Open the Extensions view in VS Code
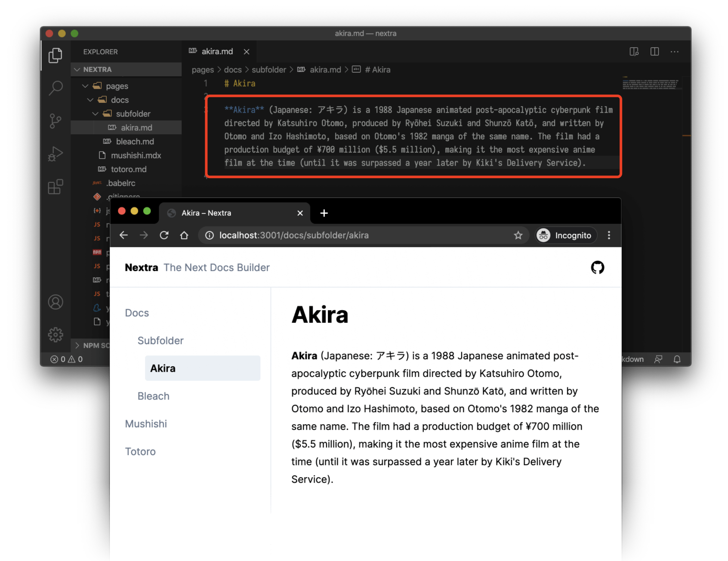Image resolution: width=728 pixels, height=561 pixels. [x=55, y=187]
